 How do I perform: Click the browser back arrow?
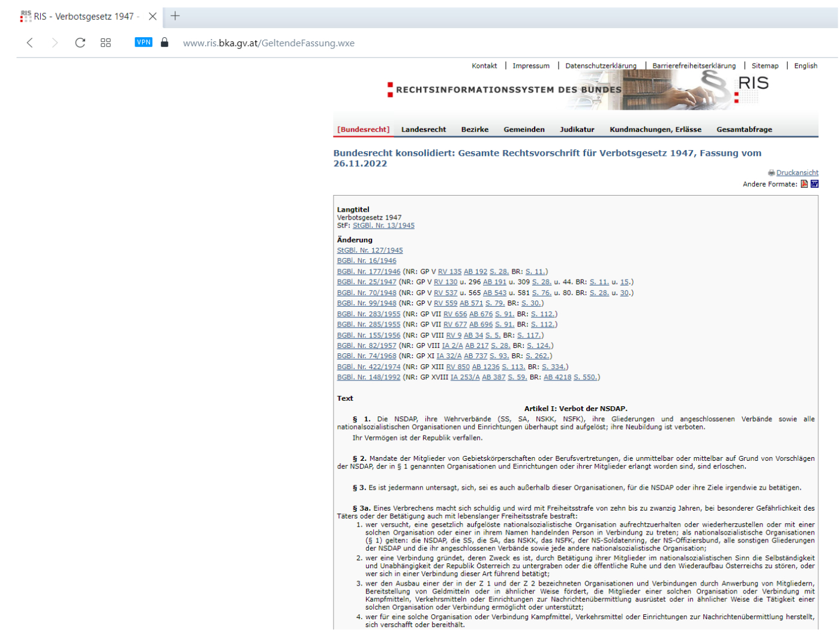pos(30,43)
